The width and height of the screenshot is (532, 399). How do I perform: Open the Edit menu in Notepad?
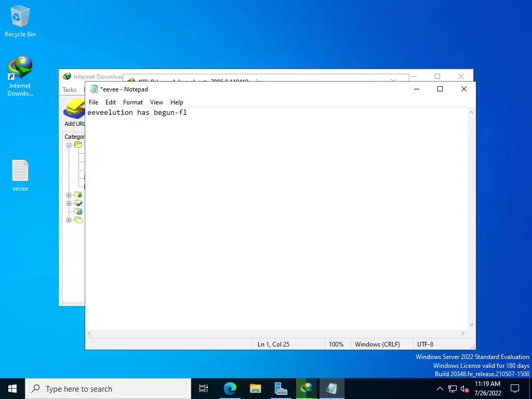[x=111, y=102]
